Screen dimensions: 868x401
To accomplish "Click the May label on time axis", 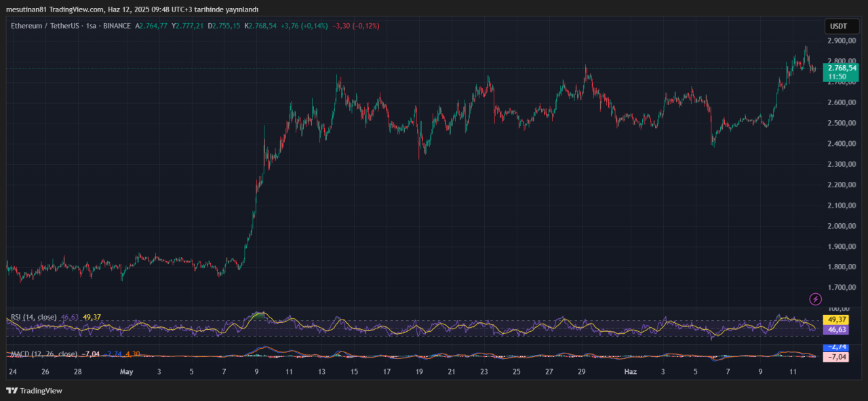I will pos(126,372).
